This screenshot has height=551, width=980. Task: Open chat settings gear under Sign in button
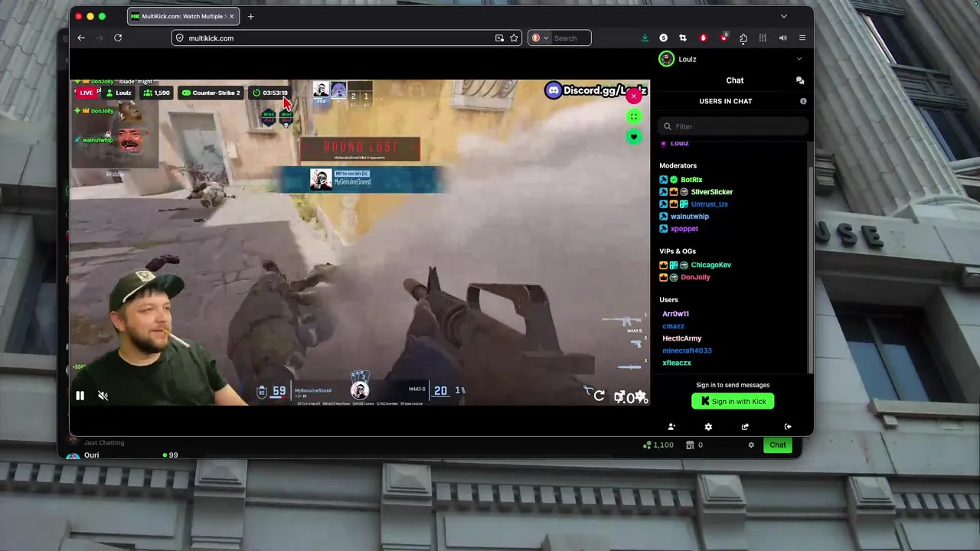(x=708, y=426)
